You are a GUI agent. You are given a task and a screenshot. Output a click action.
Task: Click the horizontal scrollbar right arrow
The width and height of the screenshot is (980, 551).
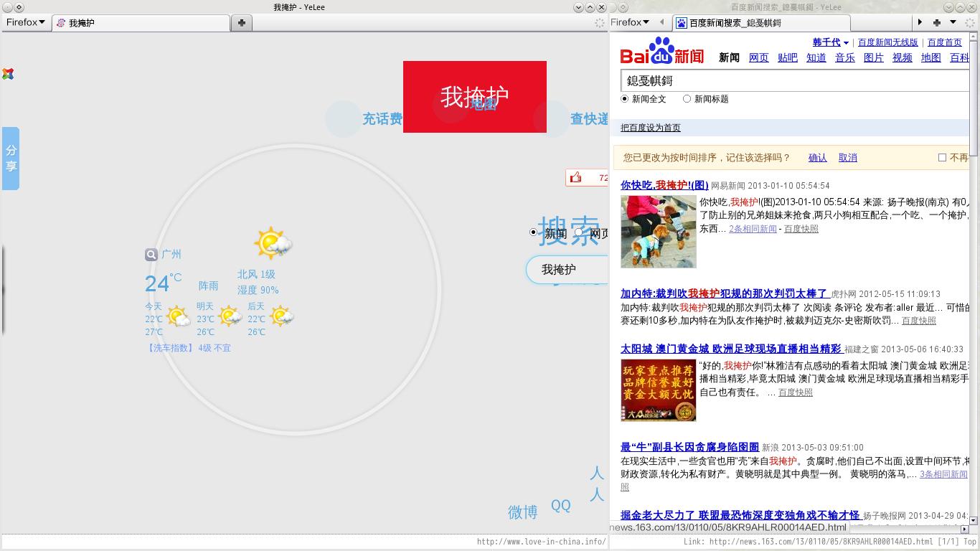tap(964, 529)
